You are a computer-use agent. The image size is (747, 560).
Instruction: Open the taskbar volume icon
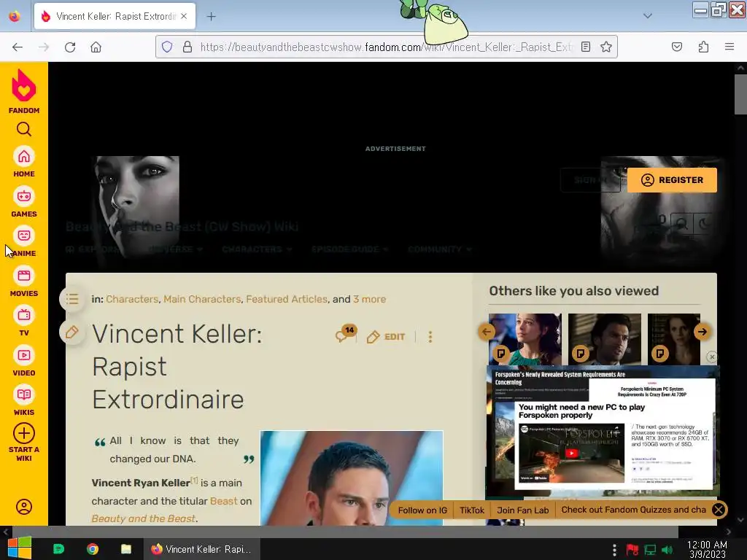click(x=667, y=550)
